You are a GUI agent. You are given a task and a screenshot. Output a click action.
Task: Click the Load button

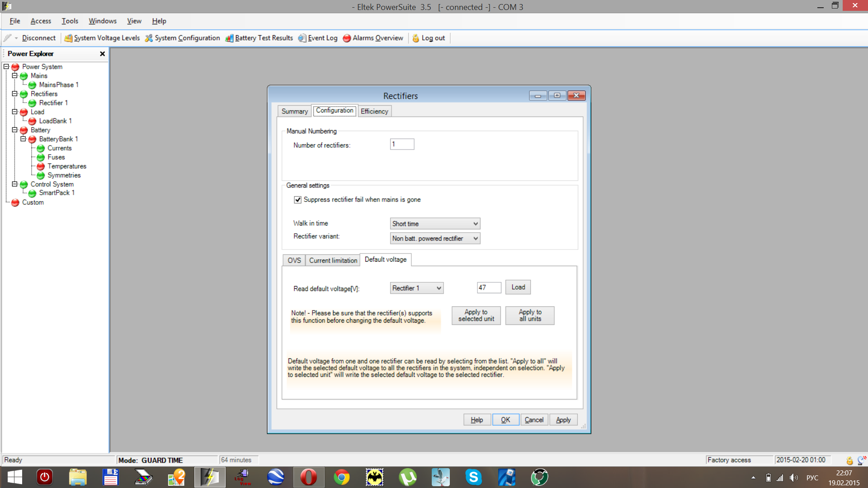(x=518, y=287)
